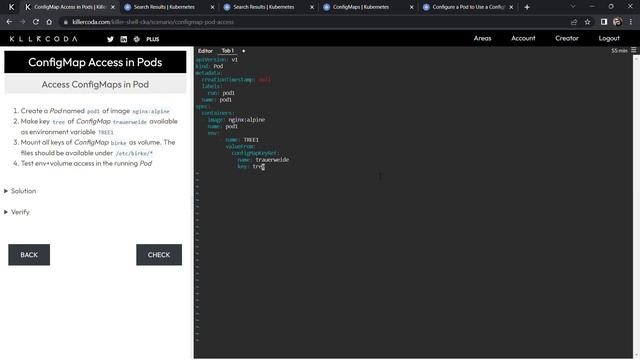
Task: Click the /etc/birke/* path text
Action: (x=134, y=153)
